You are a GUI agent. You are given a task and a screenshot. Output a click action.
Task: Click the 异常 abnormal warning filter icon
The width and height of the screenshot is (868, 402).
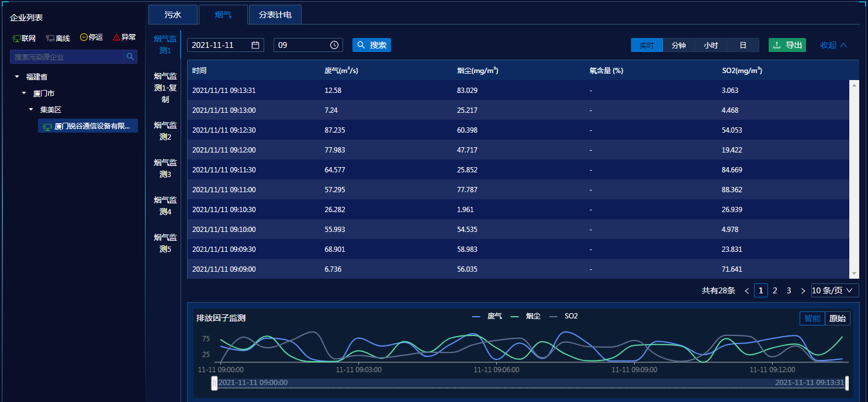pos(116,37)
